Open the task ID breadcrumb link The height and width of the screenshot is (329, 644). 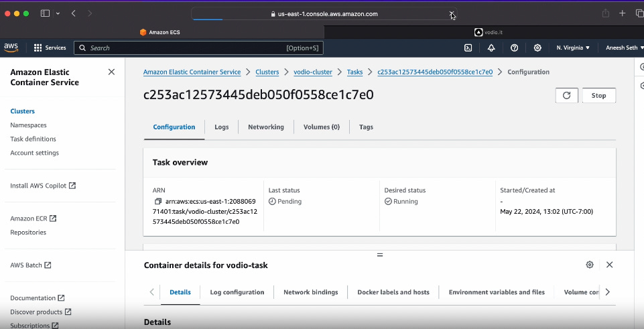click(x=435, y=72)
